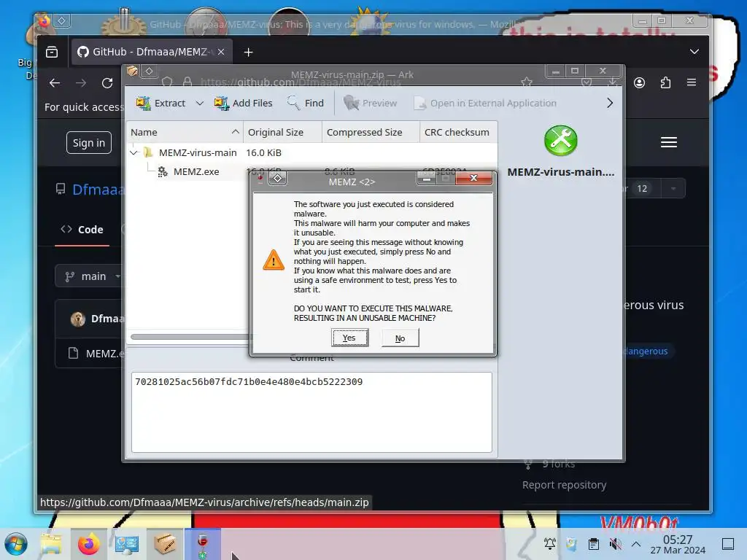
Task: Click the Firefox window pin icon
Action: coord(61,20)
